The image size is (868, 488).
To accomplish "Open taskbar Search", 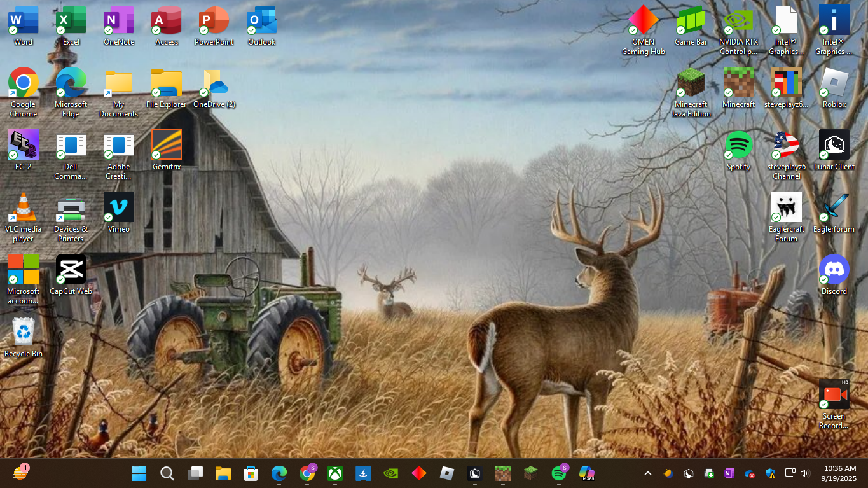I will tap(167, 473).
